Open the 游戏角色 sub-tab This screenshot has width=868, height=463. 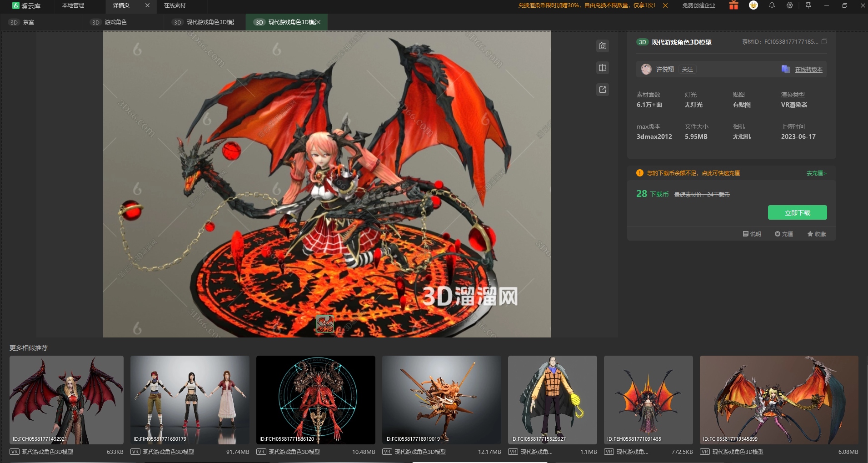click(x=116, y=22)
